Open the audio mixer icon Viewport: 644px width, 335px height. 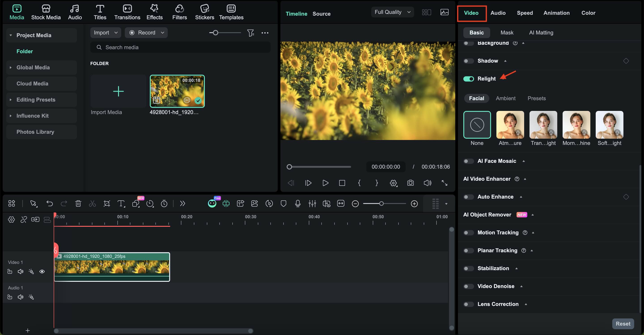click(x=312, y=204)
